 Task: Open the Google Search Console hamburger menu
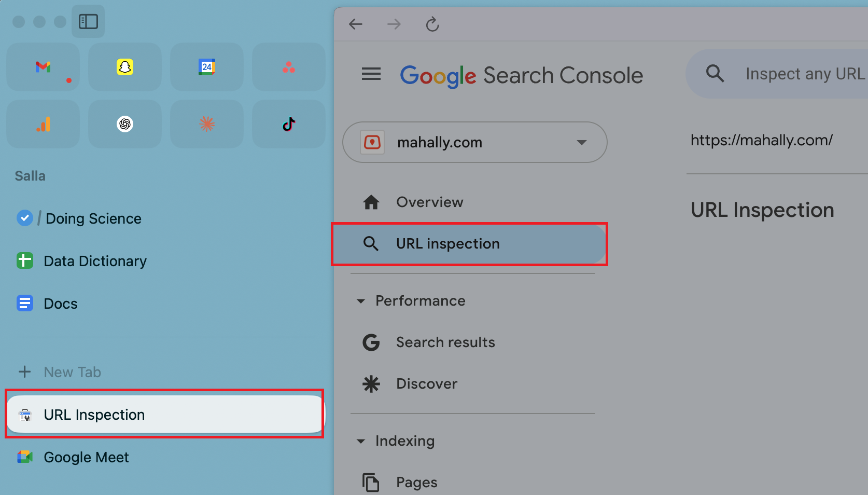click(371, 74)
